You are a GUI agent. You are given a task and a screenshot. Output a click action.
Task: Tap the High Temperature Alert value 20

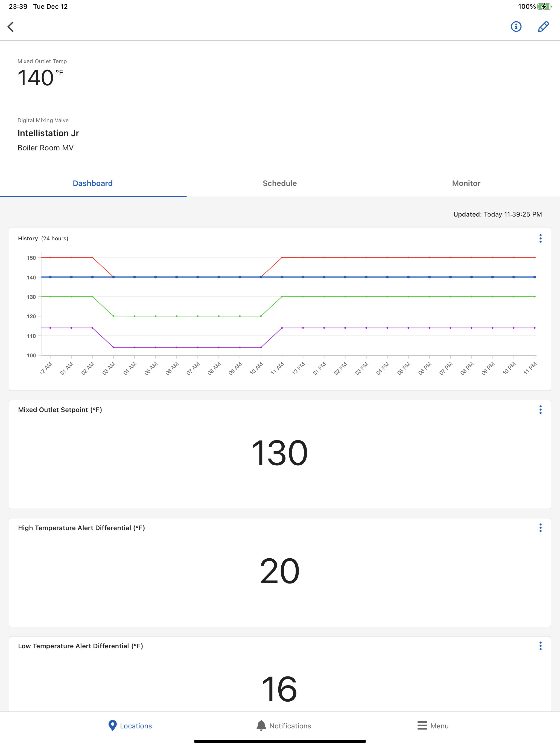click(x=280, y=571)
